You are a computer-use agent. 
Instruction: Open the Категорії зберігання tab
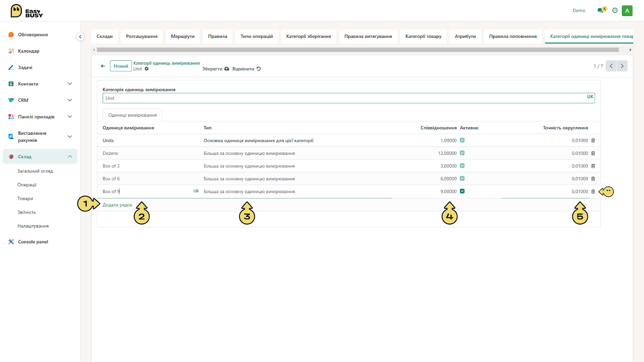click(x=309, y=36)
